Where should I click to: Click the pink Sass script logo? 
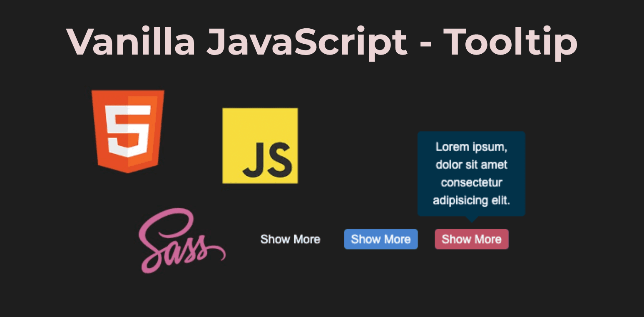pyautogui.click(x=180, y=242)
